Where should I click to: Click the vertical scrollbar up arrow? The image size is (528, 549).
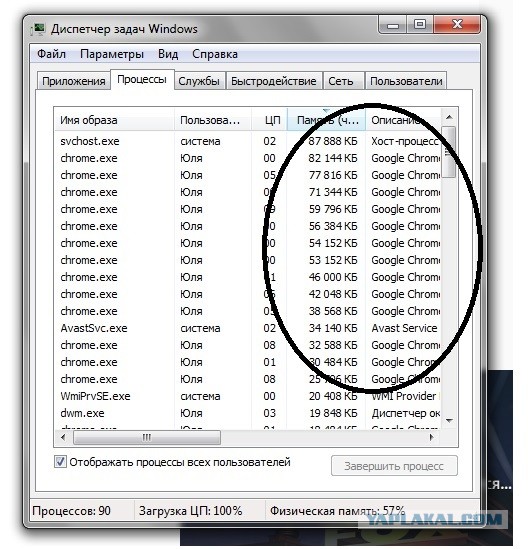pos(449,117)
